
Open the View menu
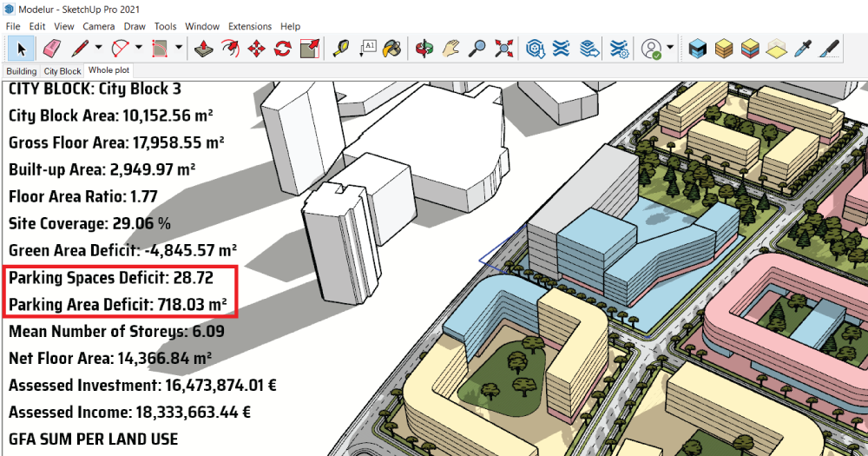(x=63, y=26)
